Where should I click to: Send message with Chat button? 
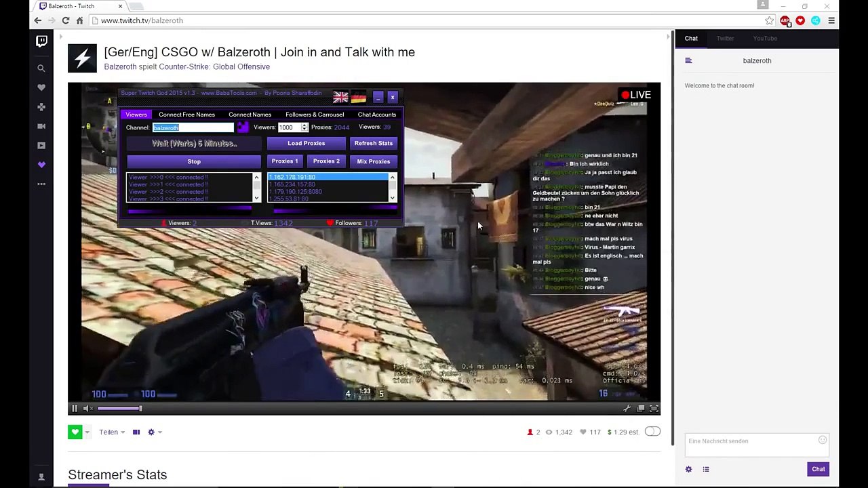click(x=818, y=469)
